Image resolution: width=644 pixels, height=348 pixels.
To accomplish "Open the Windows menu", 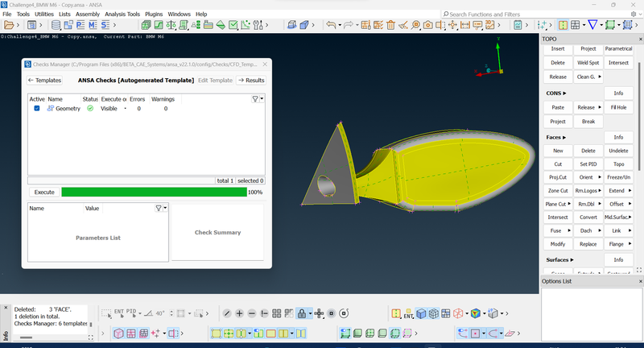I will (x=179, y=14).
